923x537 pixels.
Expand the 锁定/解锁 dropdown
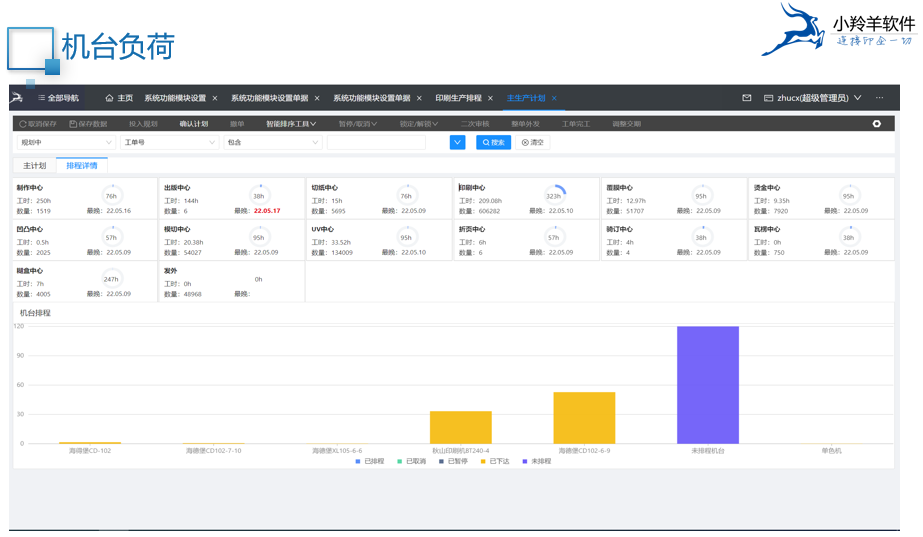pyautogui.click(x=419, y=124)
